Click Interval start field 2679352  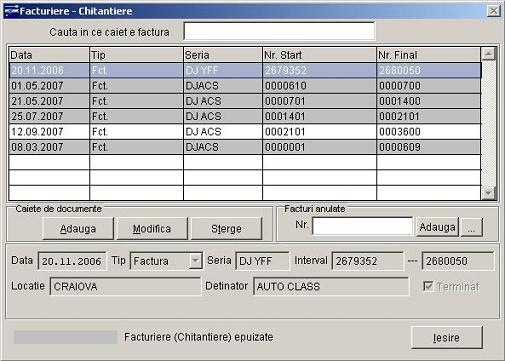click(368, 261)
